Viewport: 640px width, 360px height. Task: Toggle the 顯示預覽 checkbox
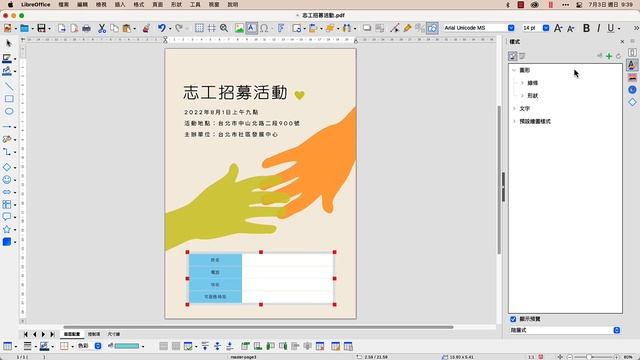[x=513, y=319]
